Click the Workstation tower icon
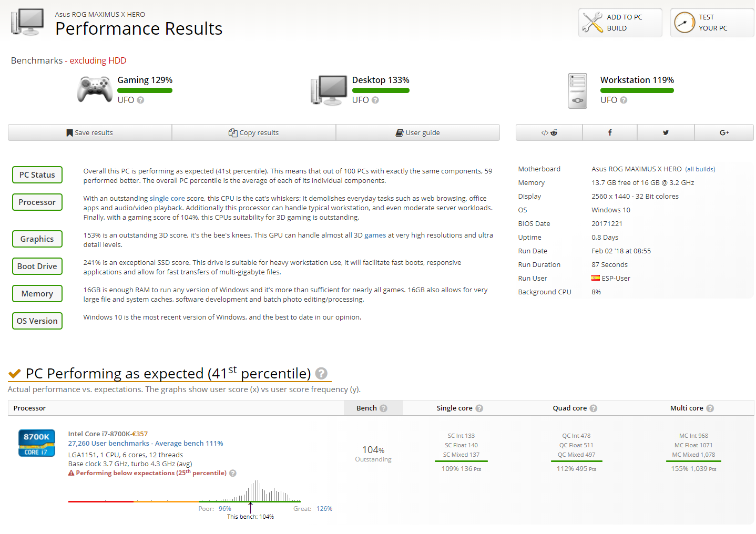 coord(578,91)
